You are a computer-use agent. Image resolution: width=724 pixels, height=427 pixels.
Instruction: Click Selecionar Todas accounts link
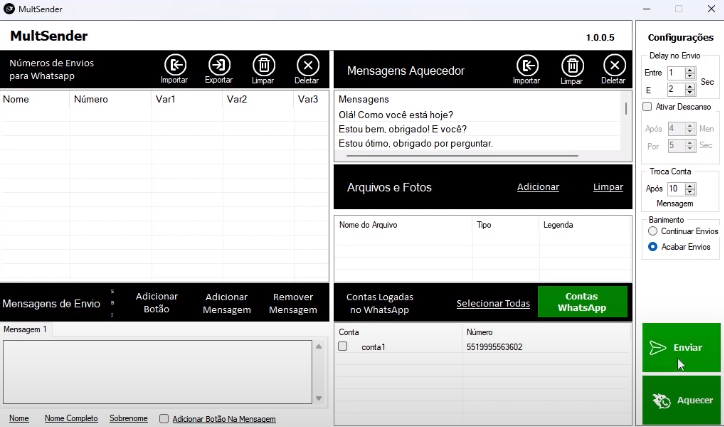493,304
